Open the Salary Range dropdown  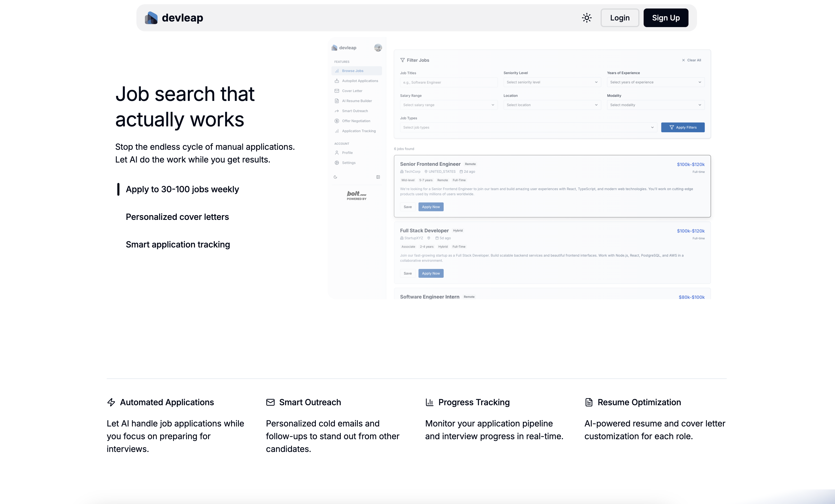(x=448, y=105)
